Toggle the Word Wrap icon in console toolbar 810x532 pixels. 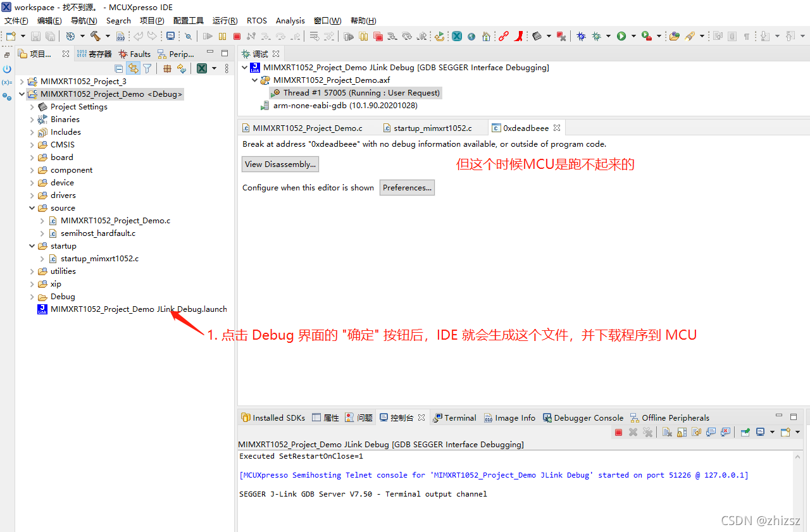[696, 432]
